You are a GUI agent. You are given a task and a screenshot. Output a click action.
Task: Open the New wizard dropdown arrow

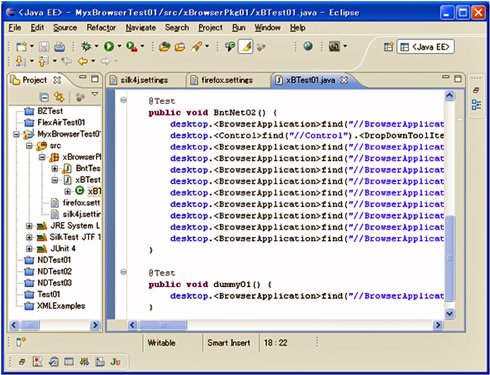point(32,46)
